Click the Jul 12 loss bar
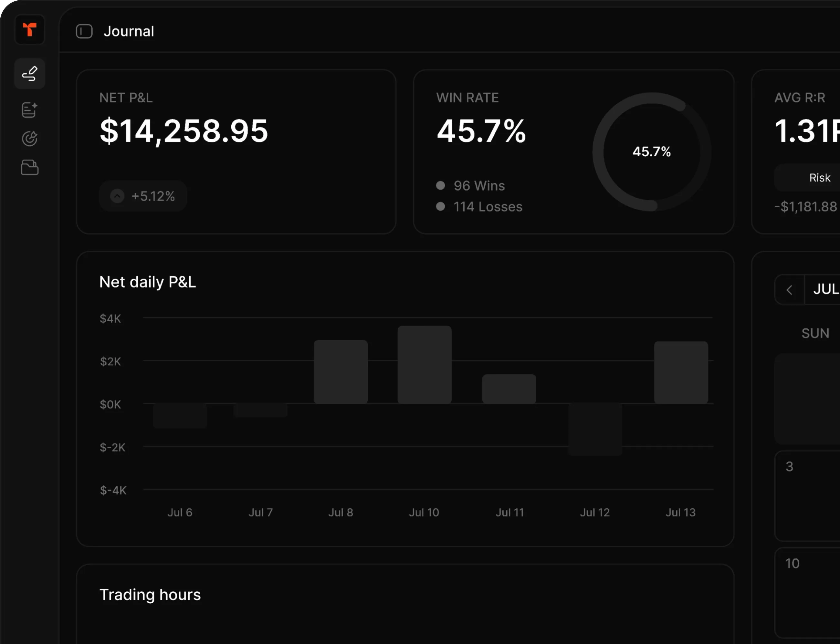 click(595, 429)
